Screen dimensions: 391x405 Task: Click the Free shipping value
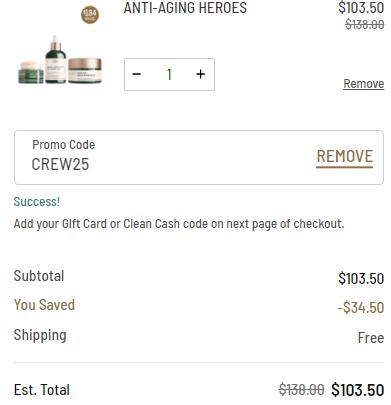click(371, 338)
